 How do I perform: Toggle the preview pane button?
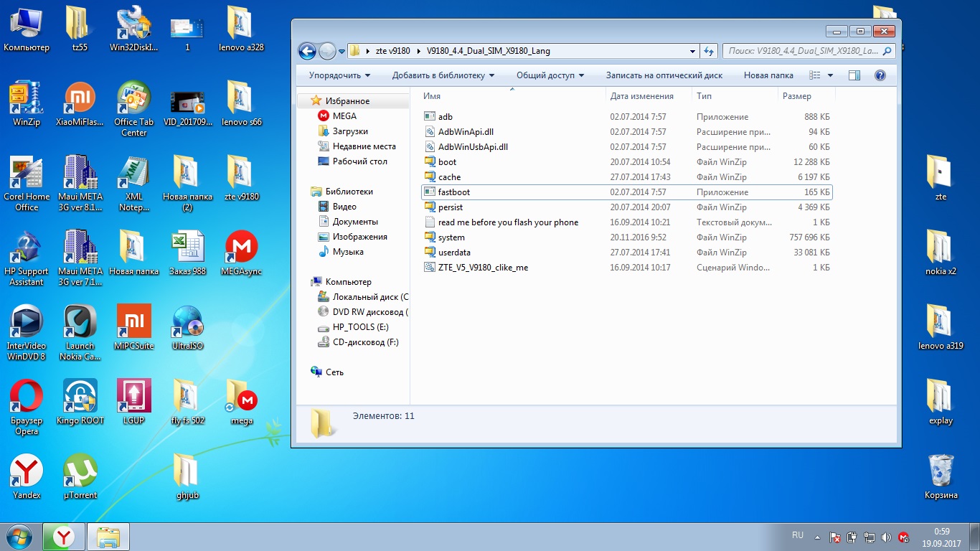pos(854,75)
